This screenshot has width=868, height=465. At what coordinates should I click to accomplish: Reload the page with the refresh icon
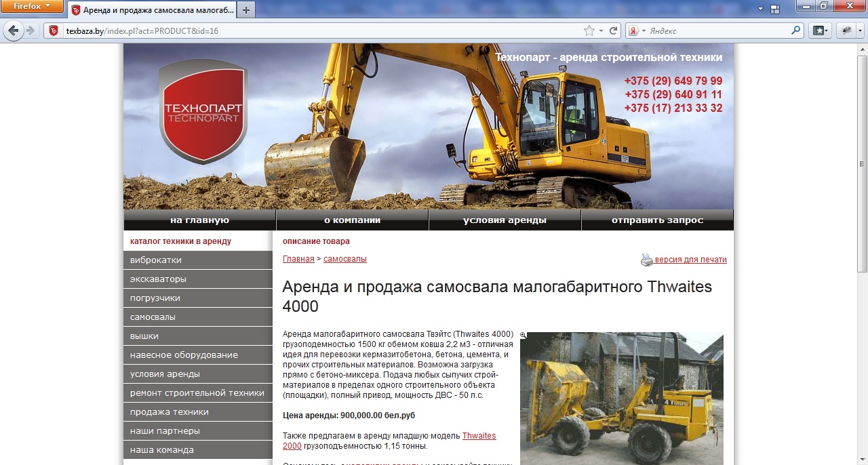click(x=613, y=31)
